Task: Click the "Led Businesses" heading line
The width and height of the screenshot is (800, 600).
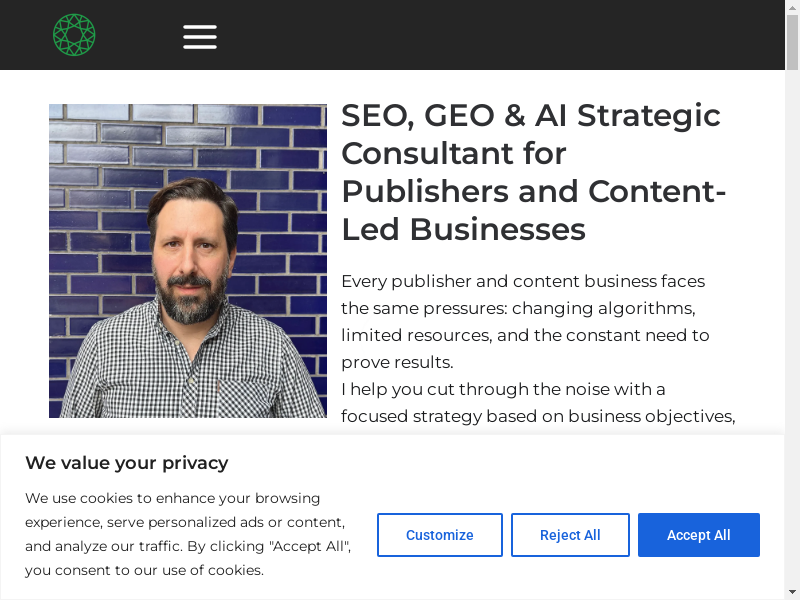Action: 463,230
